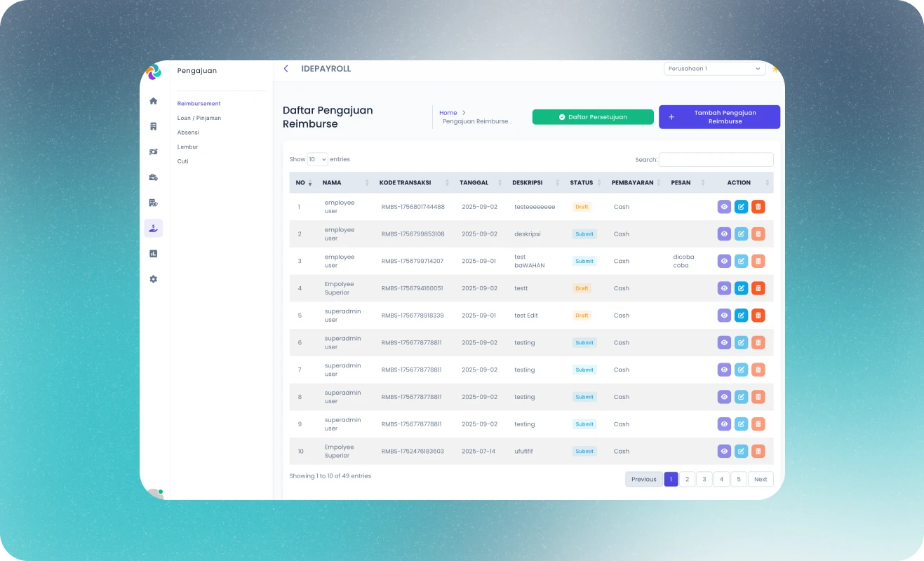The width and height of the screenshot is (924, 561).
Task: Click Daftar Persetujuan green button
Action: (593, 117)
